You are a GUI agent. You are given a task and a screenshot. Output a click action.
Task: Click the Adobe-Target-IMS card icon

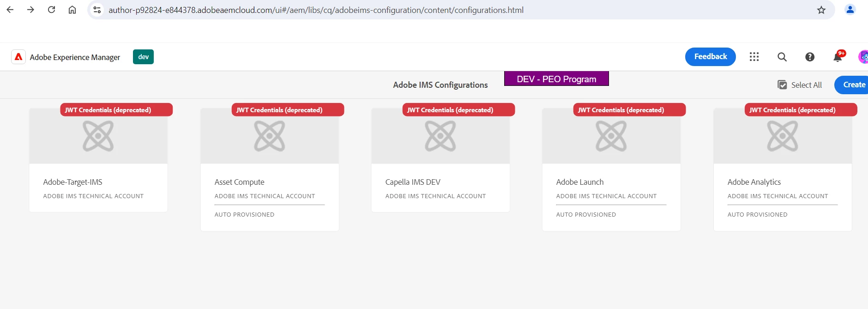[x=98, y=136]
